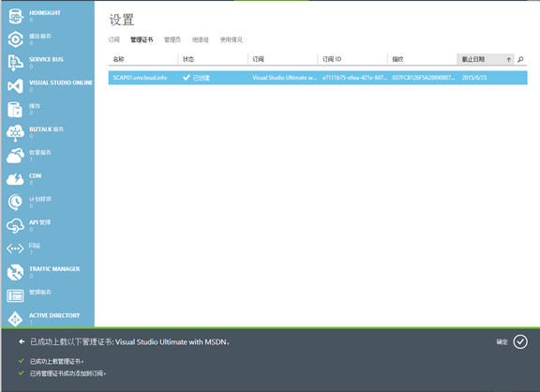Click the 设置 page heading
The height and width of the screenshot is (392, 540).
click(122, 20)
